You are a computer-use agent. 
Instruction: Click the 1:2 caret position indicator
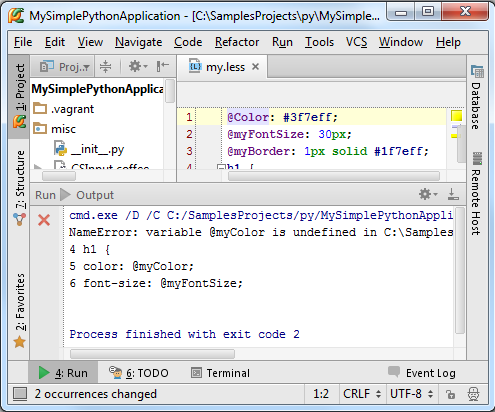pos(321,394)
